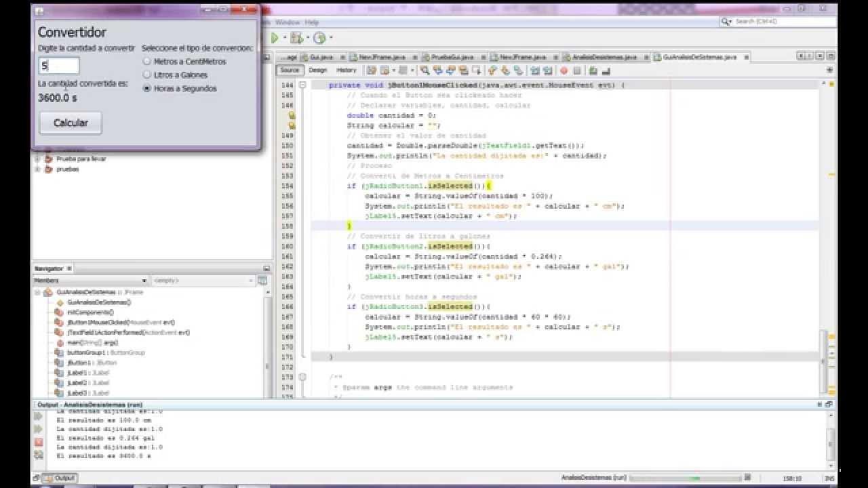
Task: Open the Window menu
Action: 288,22
